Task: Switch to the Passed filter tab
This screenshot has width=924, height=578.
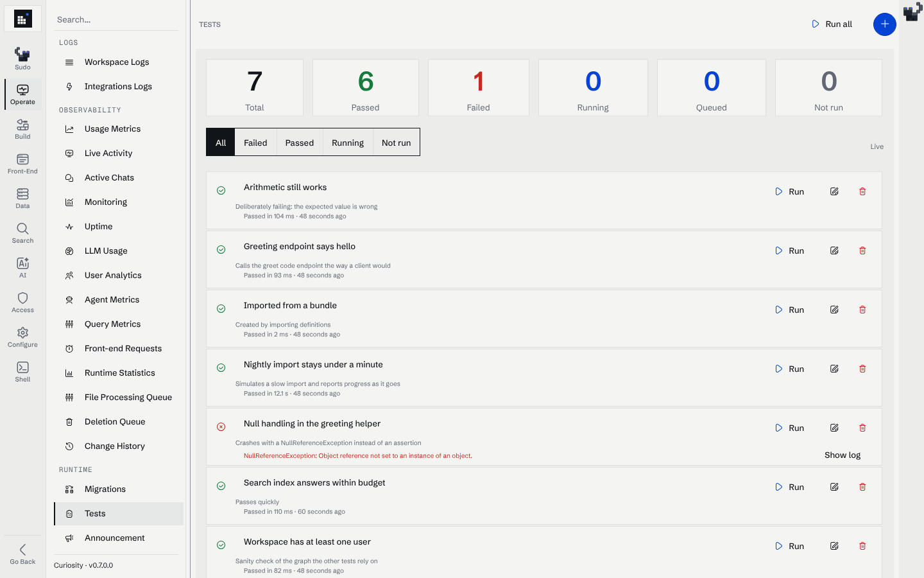Action: tap(300, 143)
